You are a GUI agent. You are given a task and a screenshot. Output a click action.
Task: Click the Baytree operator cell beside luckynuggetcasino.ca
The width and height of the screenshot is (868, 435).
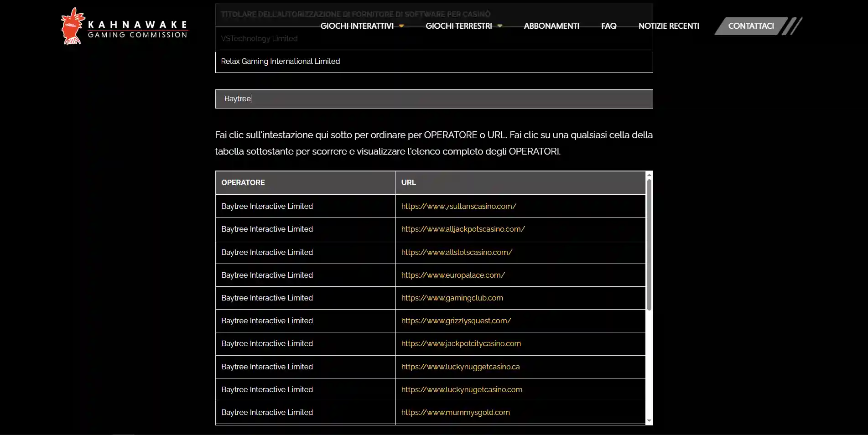[305, 367]
